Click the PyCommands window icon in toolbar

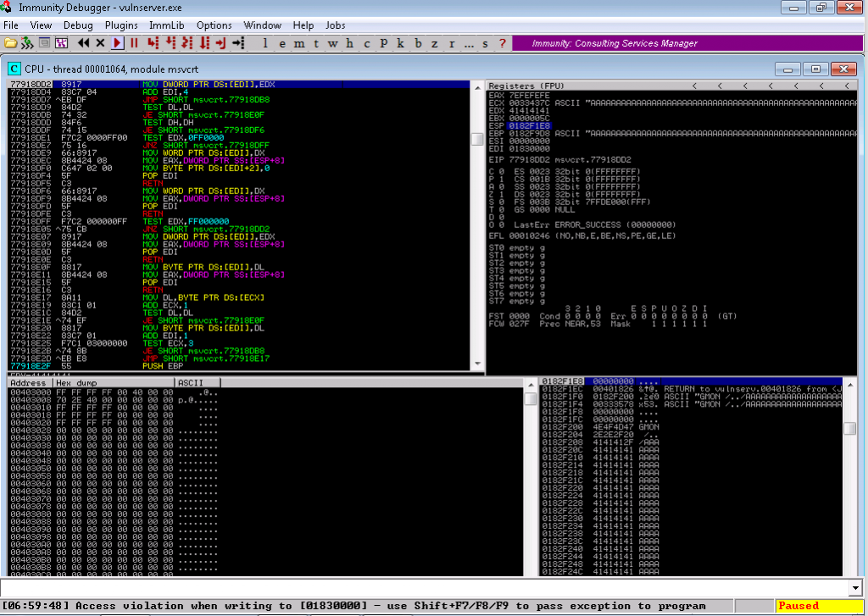click(x=61, y=42)
